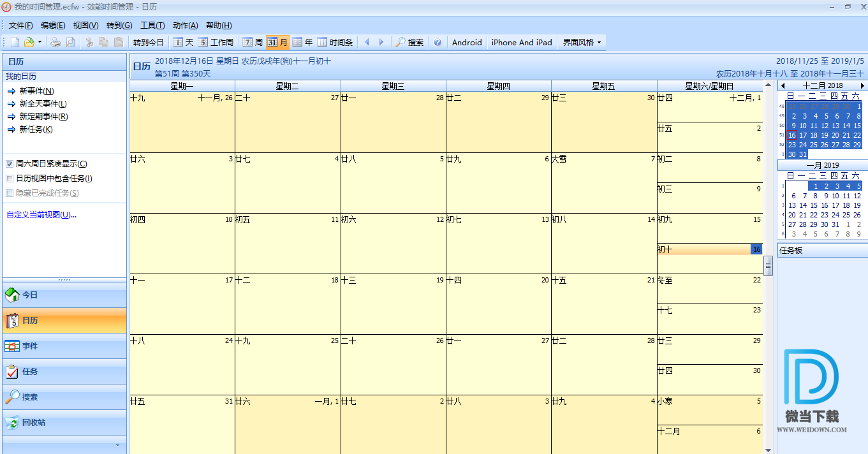Click 转到今日 in the toolbar
Viewport: 868px width, 454px height.
[x=149, y=42]
